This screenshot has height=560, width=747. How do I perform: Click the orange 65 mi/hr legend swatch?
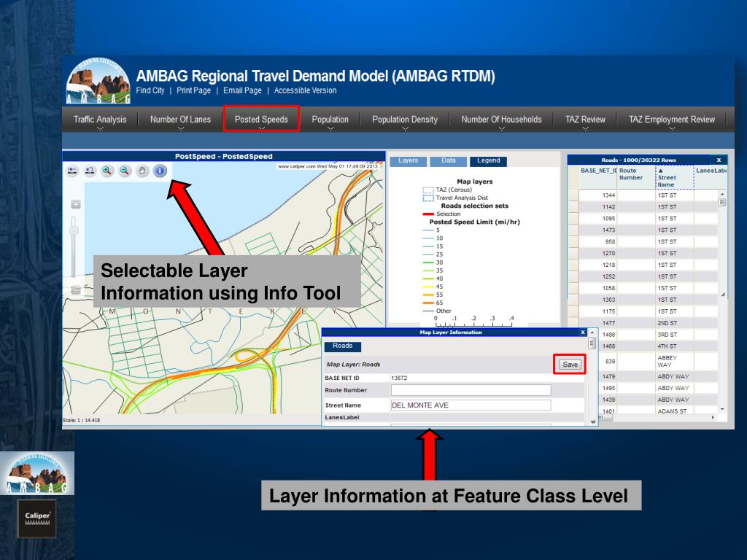428,303
